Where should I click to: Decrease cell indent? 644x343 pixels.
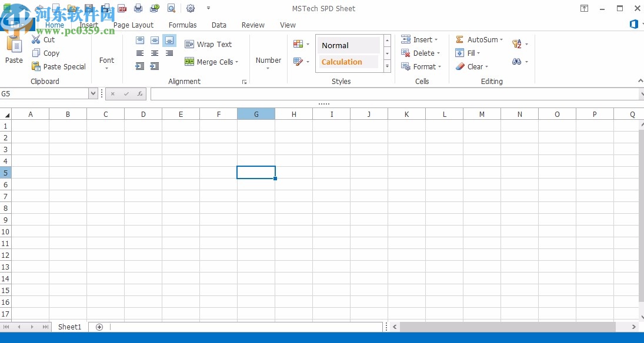[x=140, y=66]
